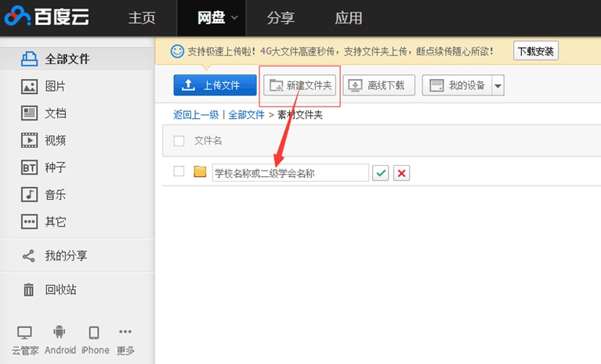Switch to the 应用 tab
Viewport: 601px width, 364px height.
(348, 18)
